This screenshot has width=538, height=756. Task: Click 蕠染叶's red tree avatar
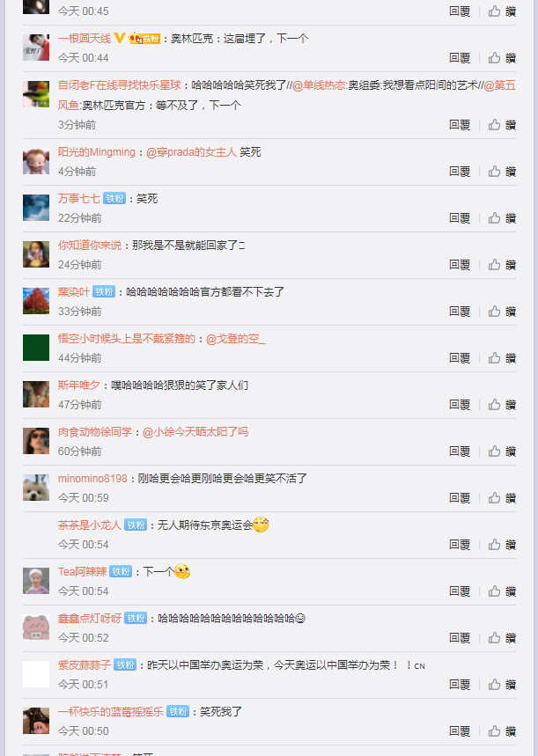tap(36, 301)
